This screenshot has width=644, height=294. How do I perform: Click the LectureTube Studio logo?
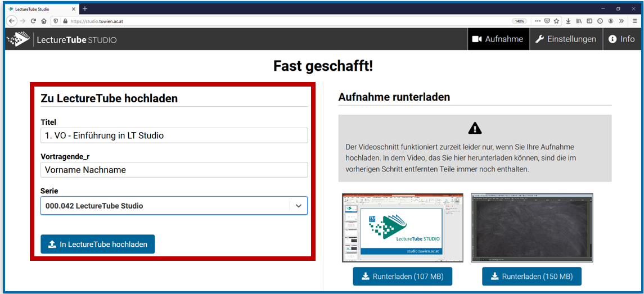tap(62, 39)
